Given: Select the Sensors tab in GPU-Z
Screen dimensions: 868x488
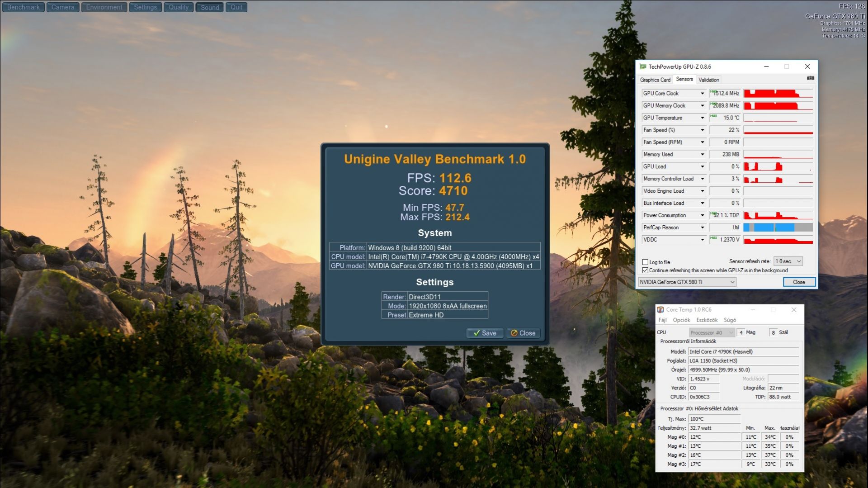Looking at the screenshot, I should coord(684,79).
